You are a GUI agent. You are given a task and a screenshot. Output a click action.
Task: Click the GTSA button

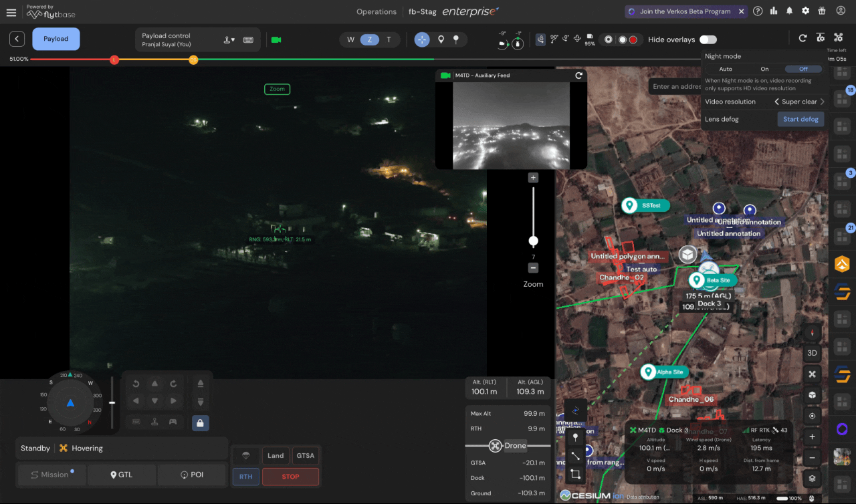tap(306, 456)
